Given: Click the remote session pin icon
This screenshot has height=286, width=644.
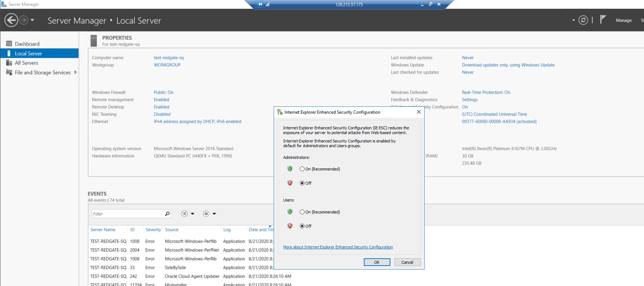Looking at the screenshot, I should coord(260,4).
